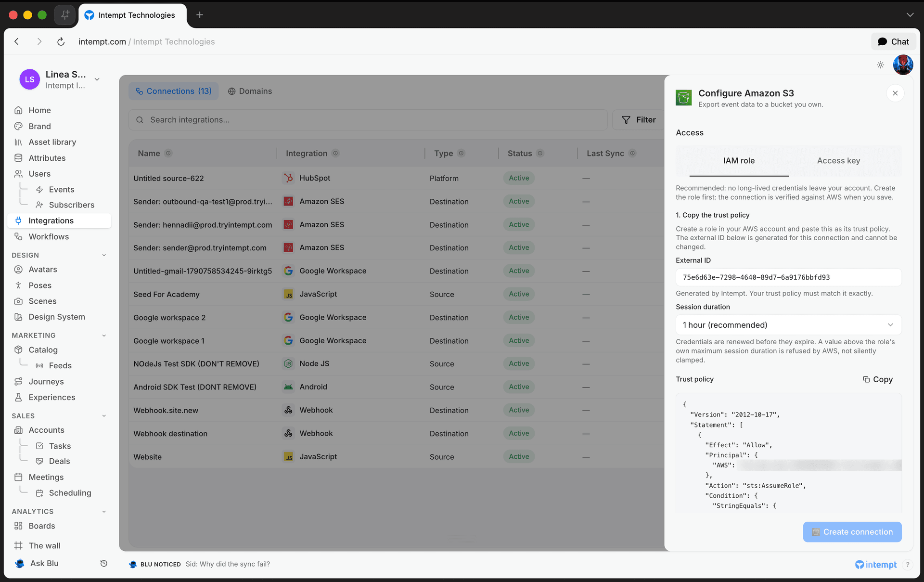Switch to the Domains tab

(x=250, y=91)
